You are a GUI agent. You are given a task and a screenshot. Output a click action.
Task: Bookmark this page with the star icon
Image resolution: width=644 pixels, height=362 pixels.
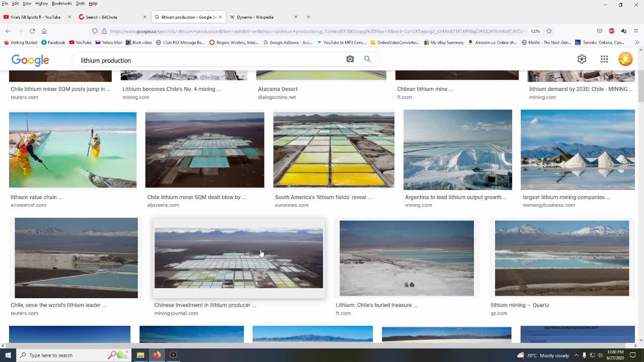pyautogui.click(x=549, y=31)
